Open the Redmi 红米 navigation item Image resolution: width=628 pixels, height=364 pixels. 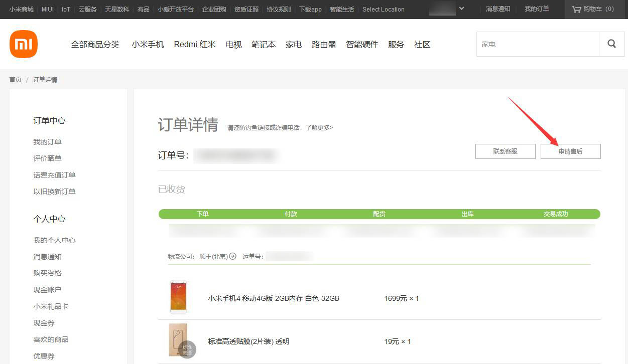click(x=195, y=45)
